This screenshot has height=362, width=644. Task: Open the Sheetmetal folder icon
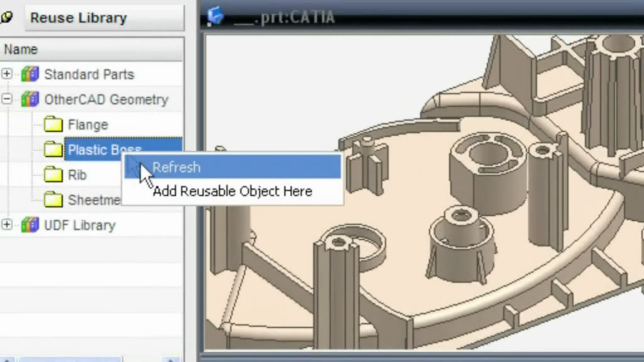coord(53,200)
